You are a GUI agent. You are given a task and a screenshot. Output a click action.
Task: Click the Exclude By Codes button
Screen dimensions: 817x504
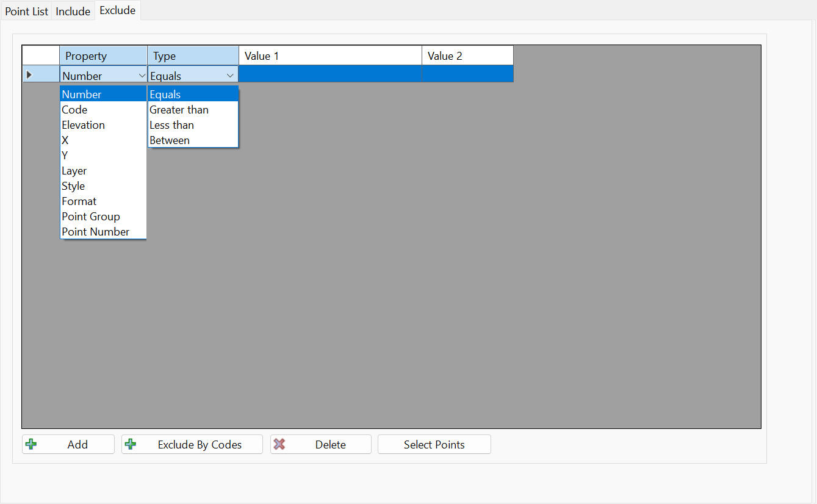[x=192, y=444]
